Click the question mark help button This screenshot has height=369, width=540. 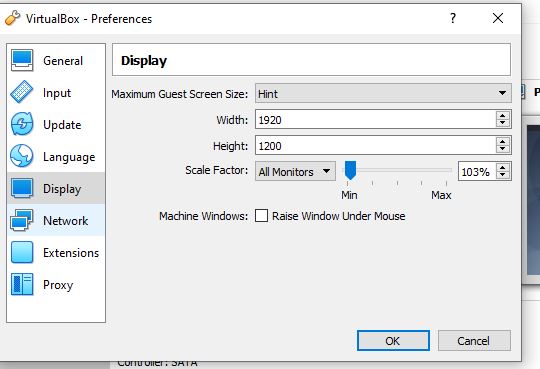(453, 18)
